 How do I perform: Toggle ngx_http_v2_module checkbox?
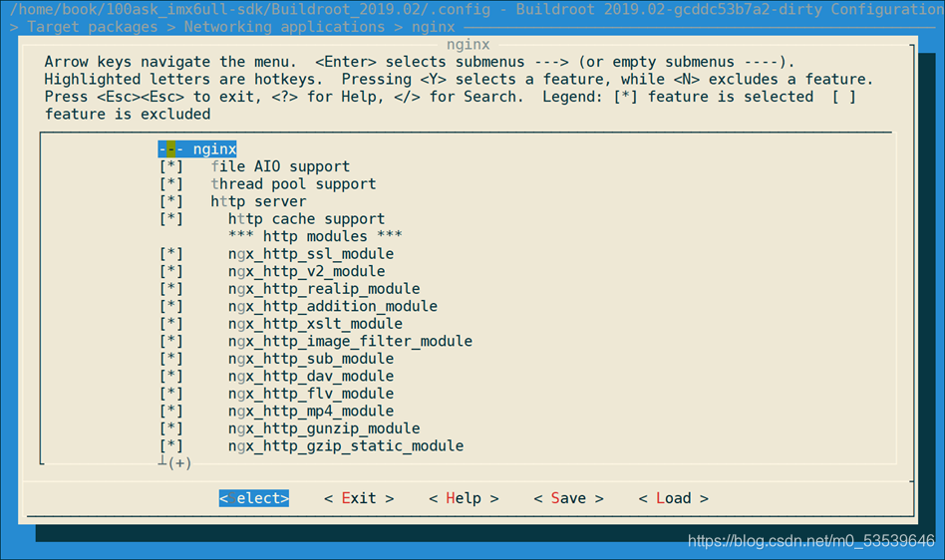click(171, 271)
